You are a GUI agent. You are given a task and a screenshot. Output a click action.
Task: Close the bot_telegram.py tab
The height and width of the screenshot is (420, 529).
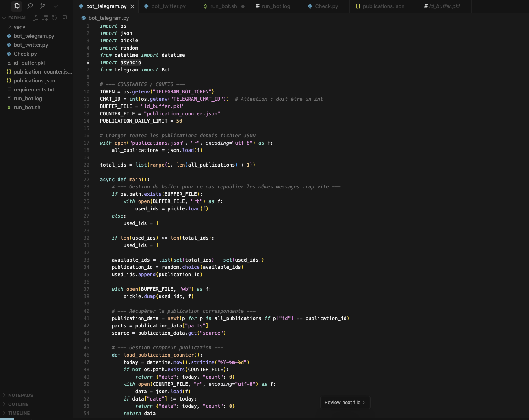pos(132,6)
